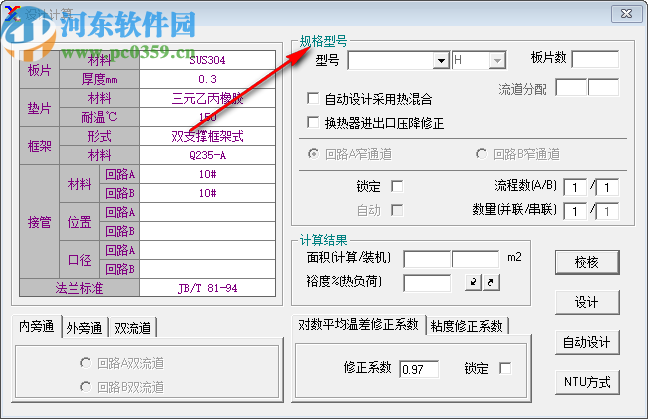Image resolution: width=648 pixels, height=419 pixels.
Task: Select 回路A窄通道 radio button
Action: tap(314, 154)
